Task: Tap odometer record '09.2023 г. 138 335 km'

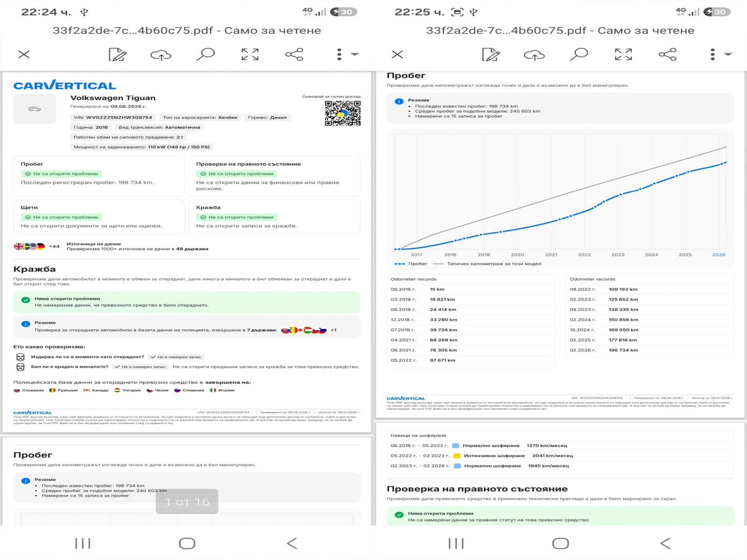Action: pos(649,309)
